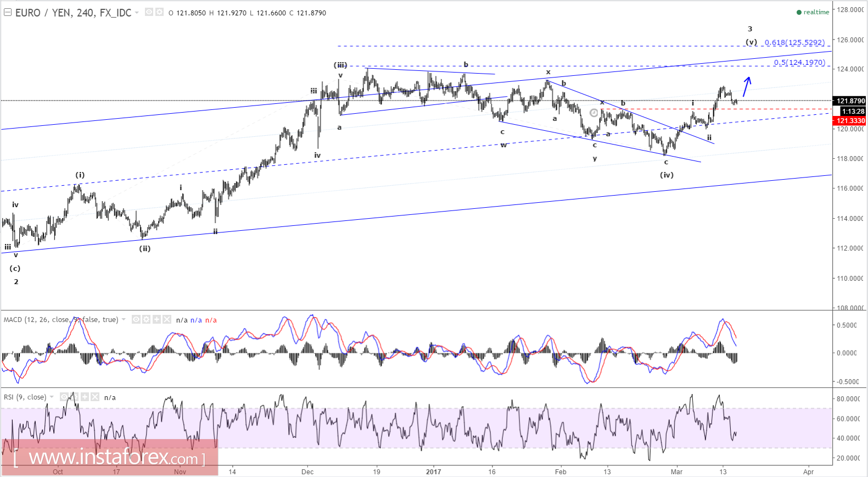The width and height of the screenshot is (868, 477).
Task: Open the EURO / YEN symbol dropdown arrow
Action: [137, 13]
